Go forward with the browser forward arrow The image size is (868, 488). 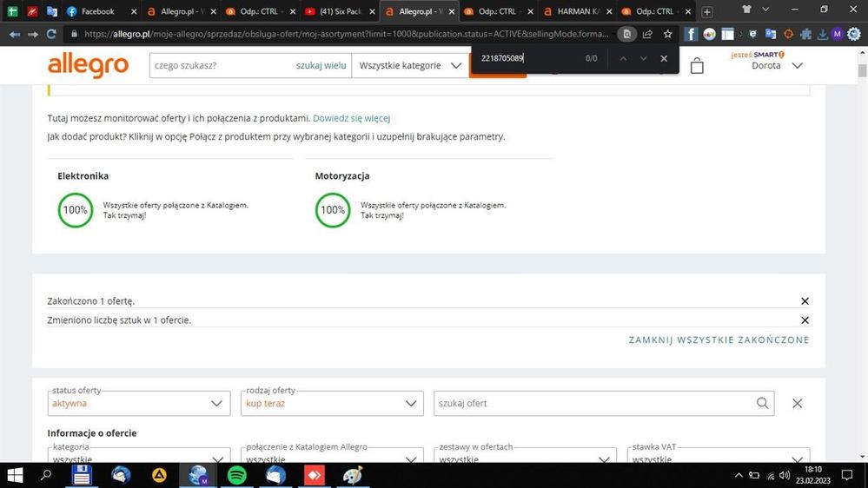[33, 35]
